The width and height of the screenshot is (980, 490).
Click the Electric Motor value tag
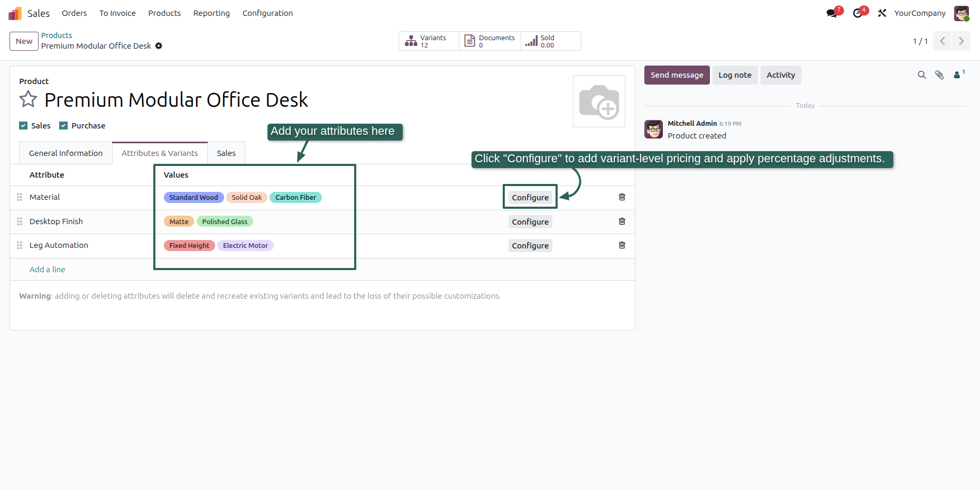[245, 246]
